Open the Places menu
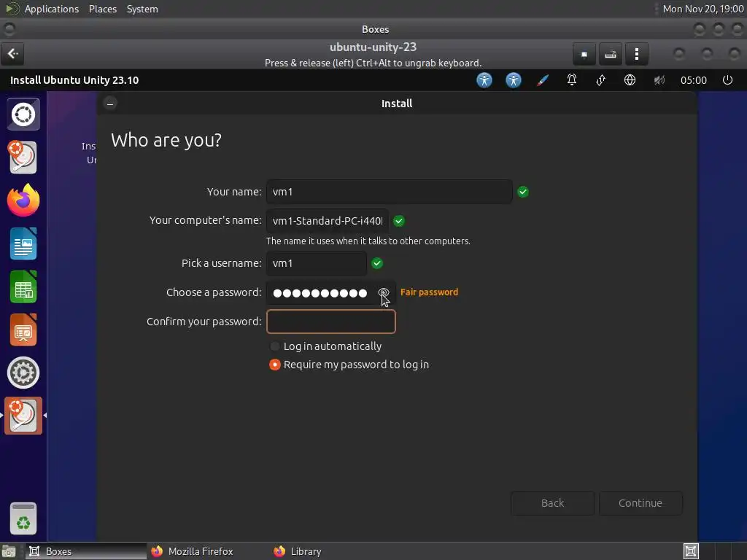Image resolution: width=747 pixels, height=560 pixels. pyautogui.click(x=102, y=9)
